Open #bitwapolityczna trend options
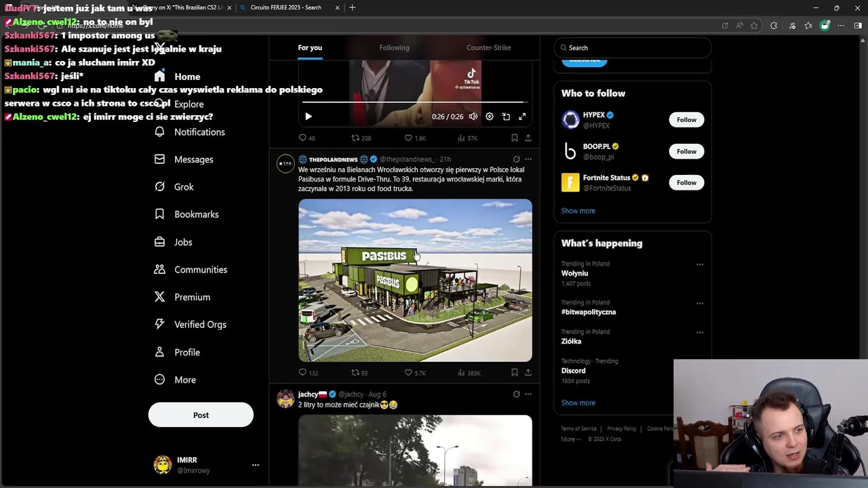The image size is (868, 488). click(700, 303)
